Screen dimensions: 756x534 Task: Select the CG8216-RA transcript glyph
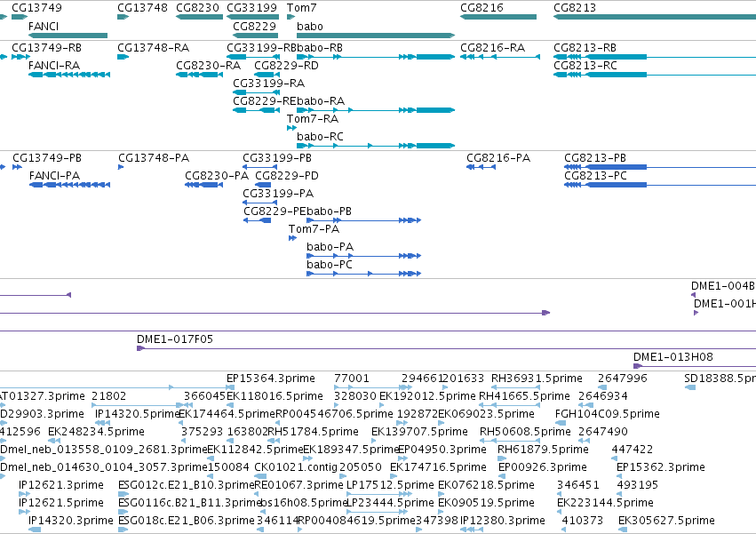coord(500,57)
